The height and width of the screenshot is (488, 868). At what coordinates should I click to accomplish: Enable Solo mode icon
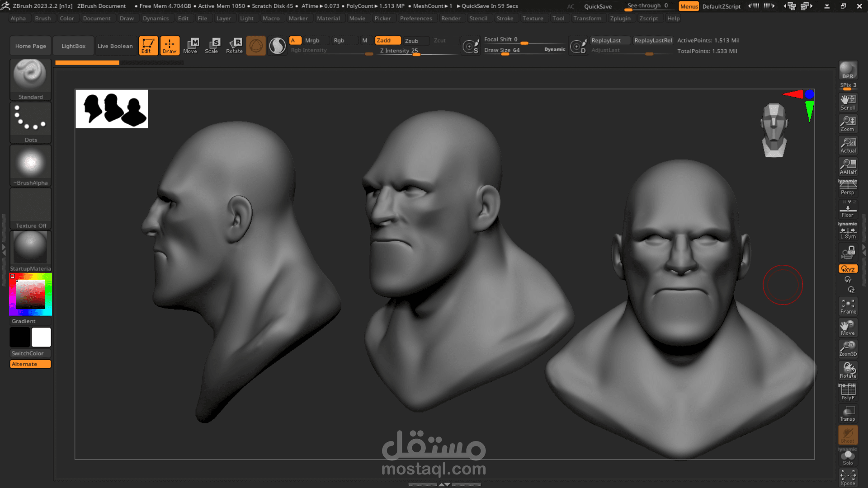(x=848, y=457)
